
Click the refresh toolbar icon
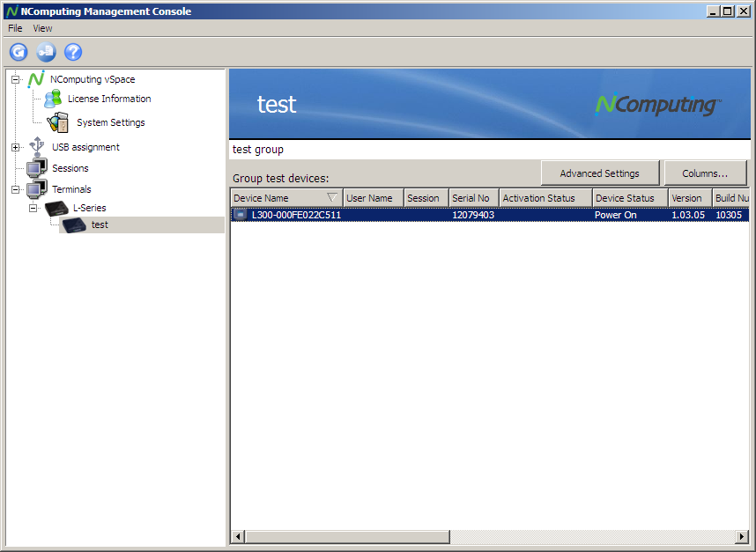click(19, 52)
